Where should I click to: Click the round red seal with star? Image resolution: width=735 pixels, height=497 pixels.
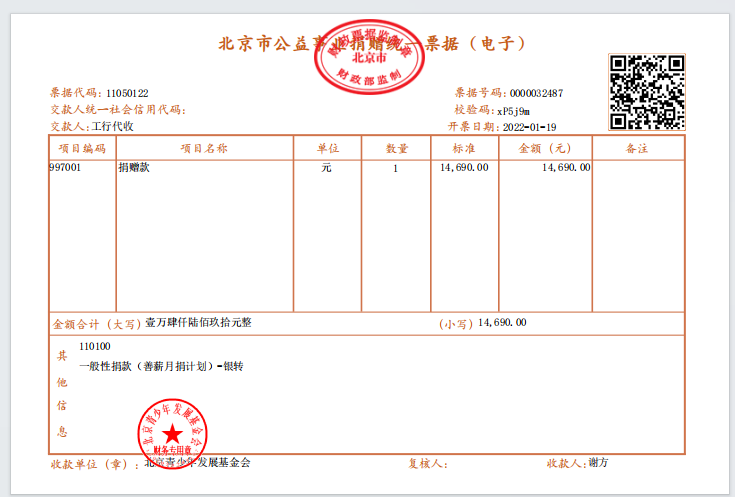tap(172, 431)
